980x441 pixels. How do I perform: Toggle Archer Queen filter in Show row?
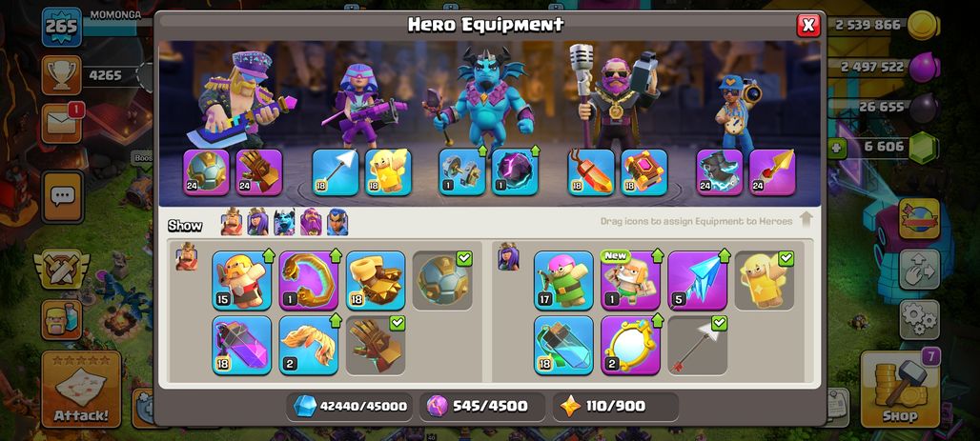tap(257, 222)
